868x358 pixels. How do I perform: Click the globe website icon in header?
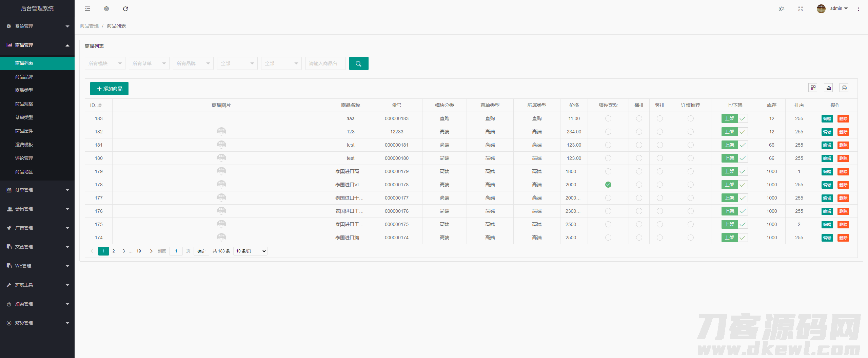pos(106,9)
